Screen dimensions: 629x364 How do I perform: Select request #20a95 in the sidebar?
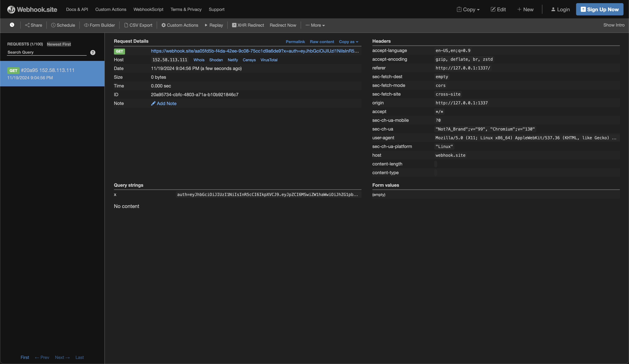click(52, 74)
